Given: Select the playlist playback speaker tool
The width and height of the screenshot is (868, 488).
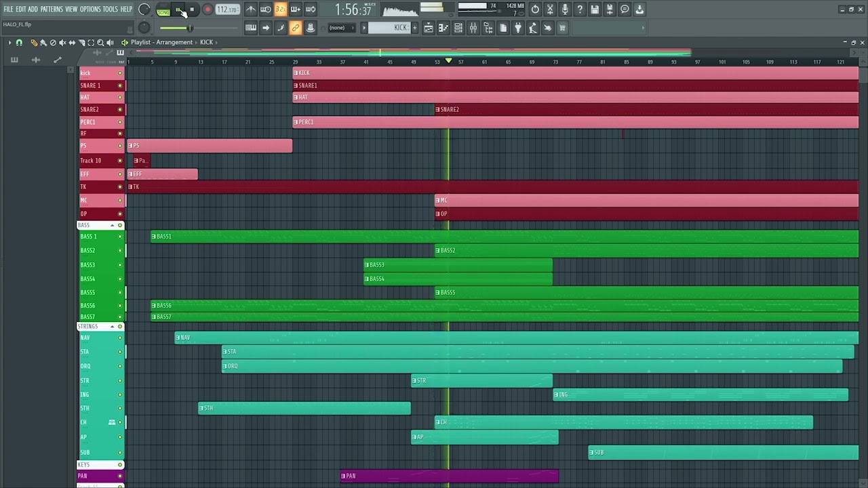Looking at the screenshot, I should pos(110,43).
